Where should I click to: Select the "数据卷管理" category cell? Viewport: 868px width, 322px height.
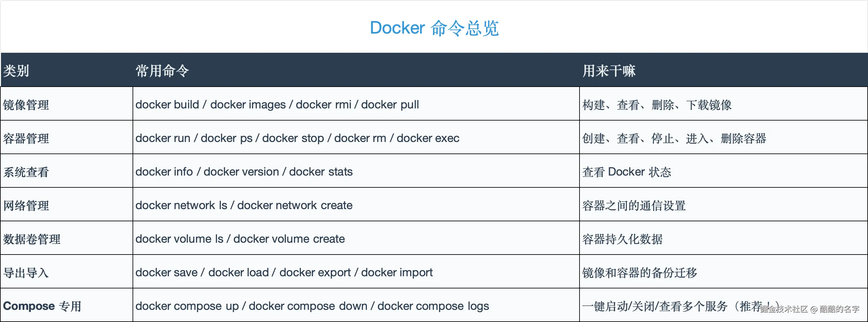click(x=32, y=239)
